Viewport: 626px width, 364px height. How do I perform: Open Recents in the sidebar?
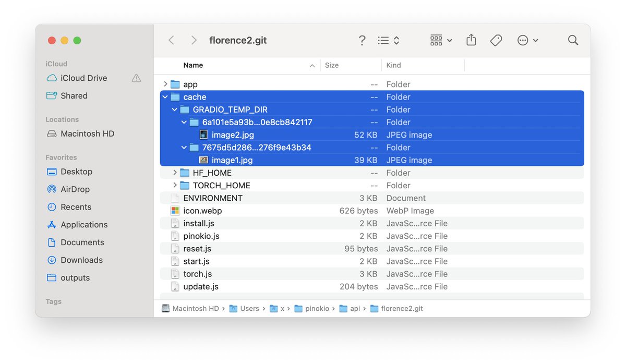76,207
